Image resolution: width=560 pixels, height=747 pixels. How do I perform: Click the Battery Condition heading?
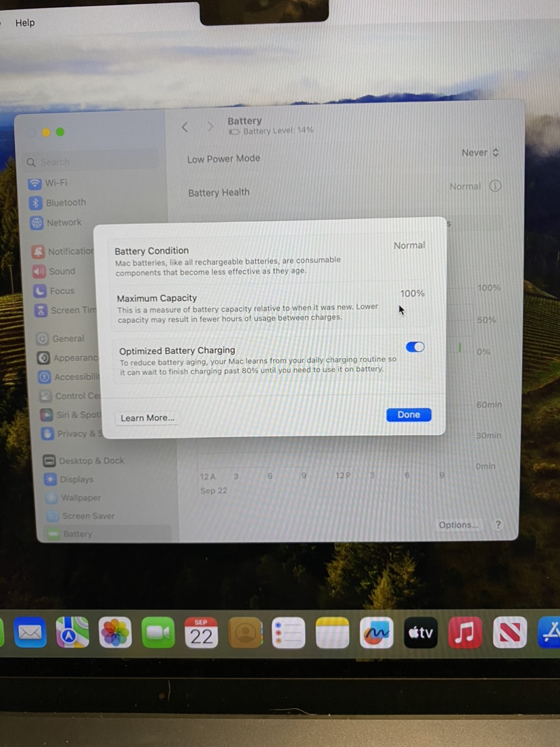click(x=151, y=250)
